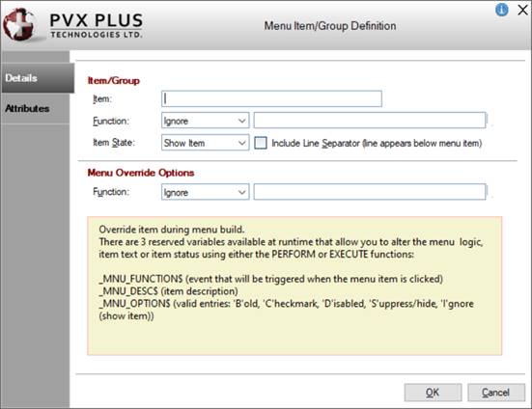Click the Item State label
This screenshot has height=409, width=532.
pos(114,143)
